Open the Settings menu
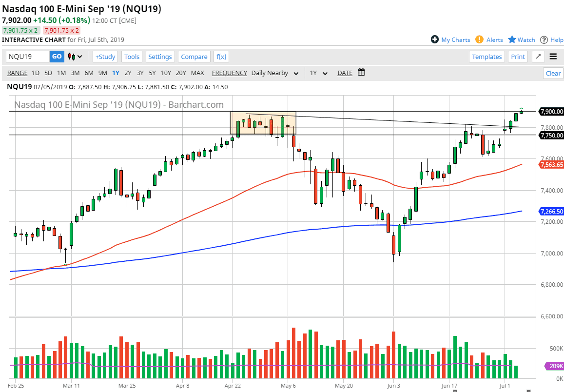This screenshot has height=392, width=564. click(160, 57)
